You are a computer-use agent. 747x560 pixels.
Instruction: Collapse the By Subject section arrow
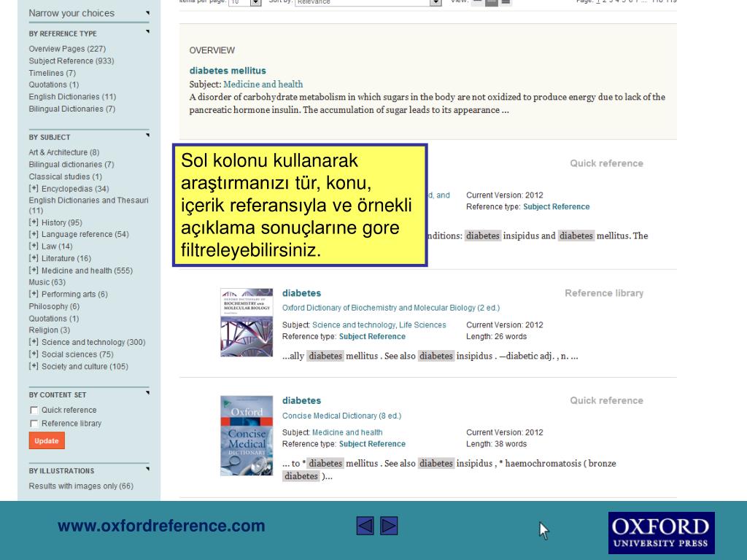(x=147, y=135)
